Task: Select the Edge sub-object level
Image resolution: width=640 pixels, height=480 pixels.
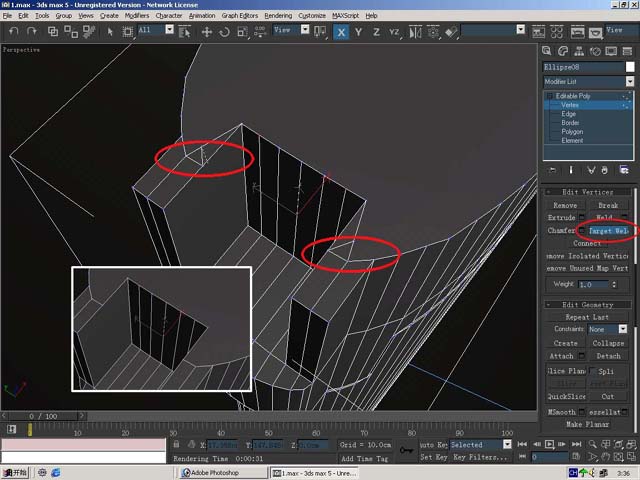Action: point(568,114)
